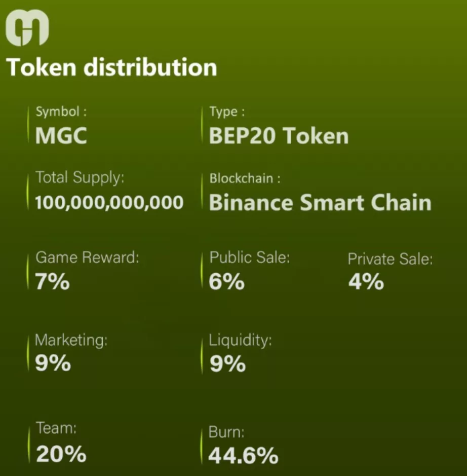This screenshot has width=467, height=476.
Task: Select the 4% Private Sale value
Action: point(366,282)
